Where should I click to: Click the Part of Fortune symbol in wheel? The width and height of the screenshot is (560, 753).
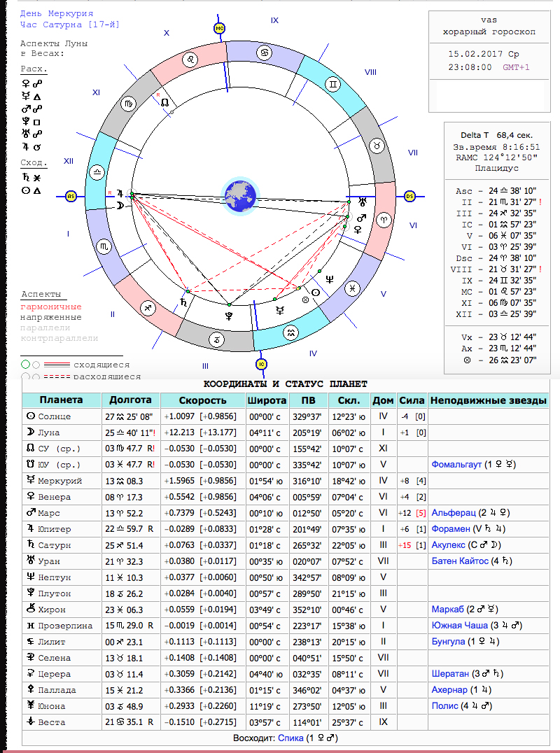click(x=305, y=300)
